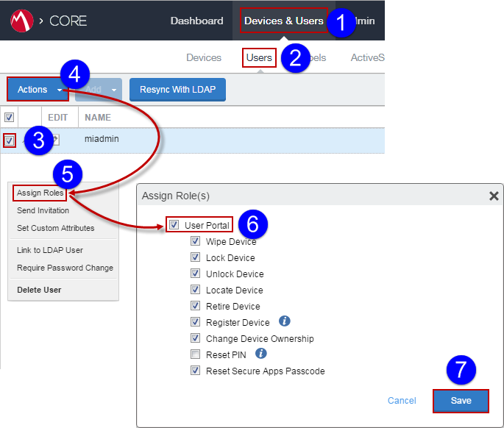
Task: Open the Actions dropdown button
Action: (38, 89)
